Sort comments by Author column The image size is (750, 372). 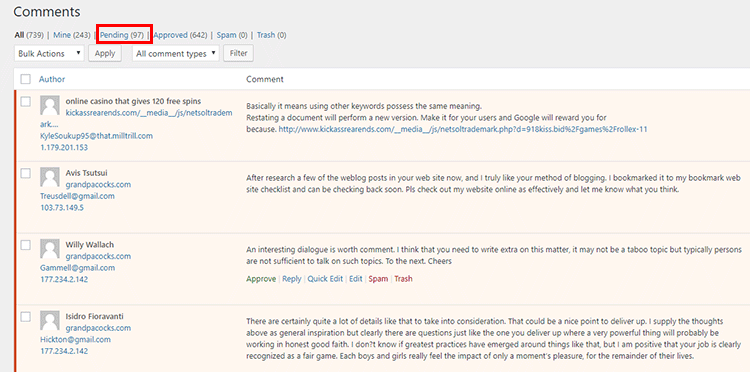tap(52, 79)
